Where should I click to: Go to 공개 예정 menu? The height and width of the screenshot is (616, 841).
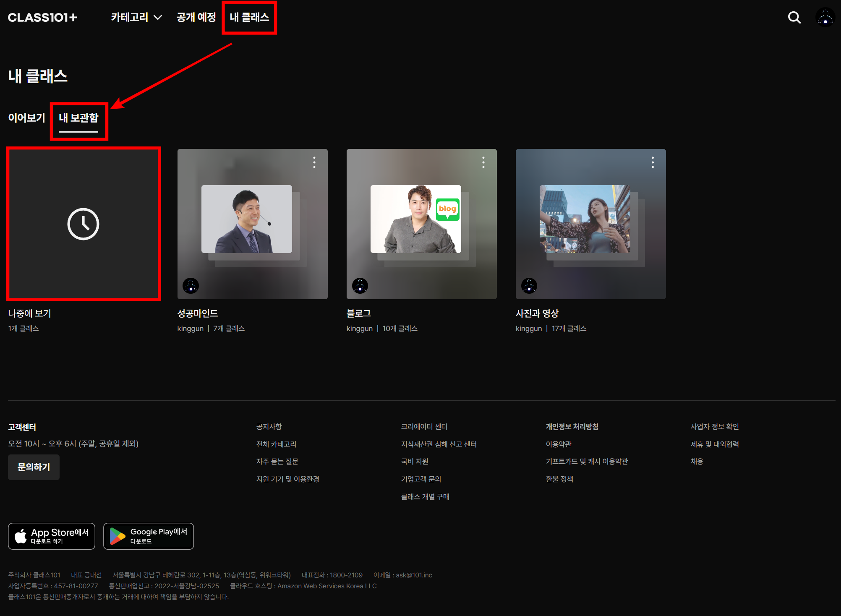tap(196, 18)
